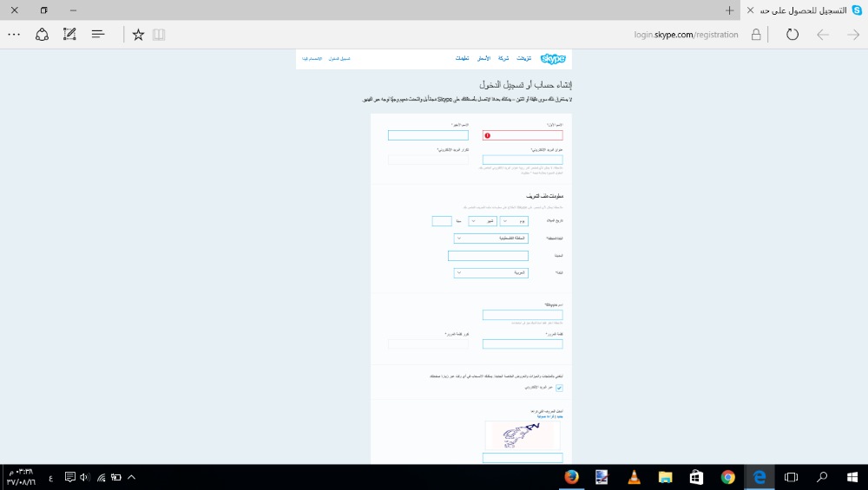Click the new/audio captcha link above captcha image
Image resolution: width=868 pixels, height=490 pixels.
549,416
